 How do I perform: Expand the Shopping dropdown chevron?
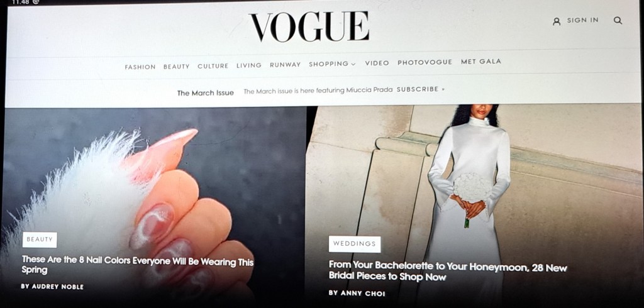pos(353,65)
